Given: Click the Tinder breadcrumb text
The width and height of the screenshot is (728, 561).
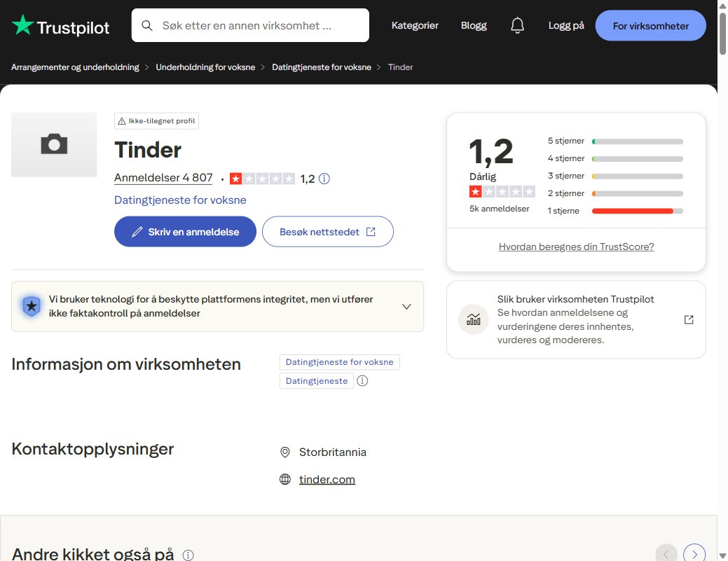Looking at the screenshot, I should (x=400, y=67).
